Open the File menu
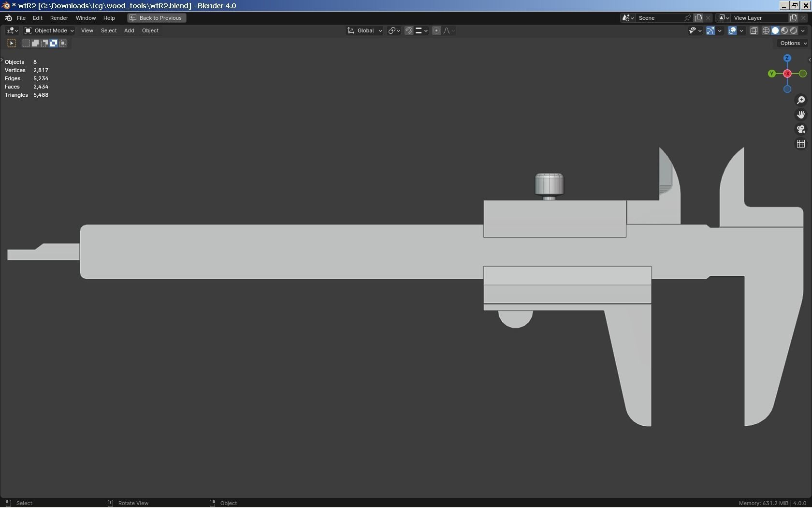 click(x=21, y=18)
